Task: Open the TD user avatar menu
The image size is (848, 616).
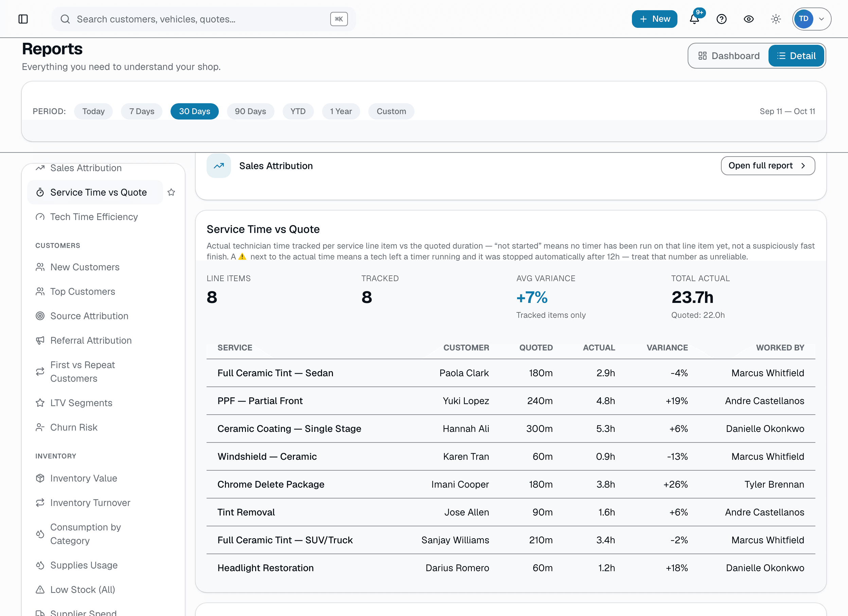Action: 811,19
